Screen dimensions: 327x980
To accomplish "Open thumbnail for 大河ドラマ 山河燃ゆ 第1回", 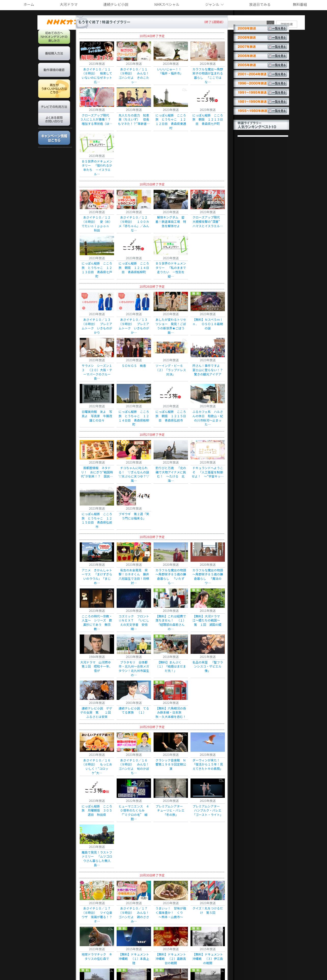I will point(97,644).
